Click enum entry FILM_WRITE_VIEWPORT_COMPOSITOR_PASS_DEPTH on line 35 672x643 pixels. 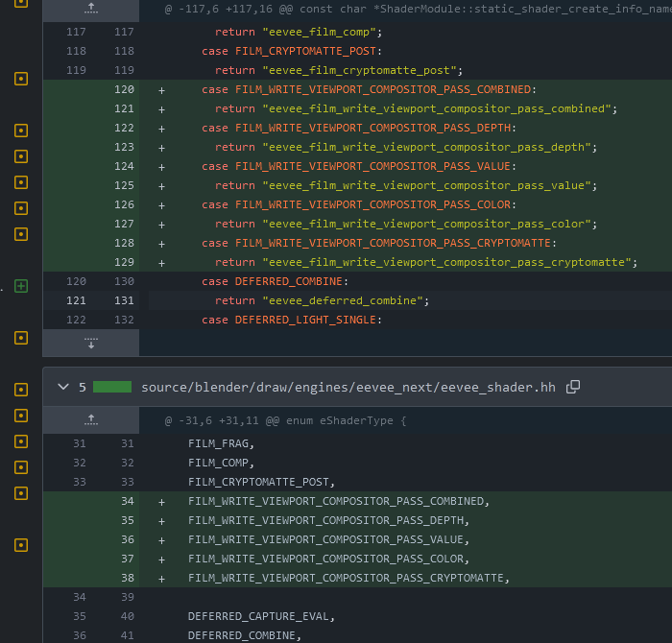328,520
